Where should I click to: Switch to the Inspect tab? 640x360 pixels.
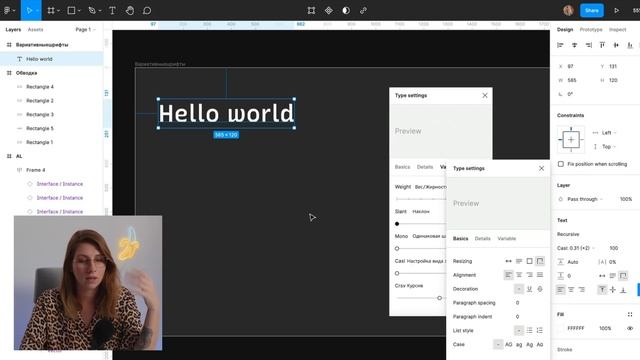(617, 29)
